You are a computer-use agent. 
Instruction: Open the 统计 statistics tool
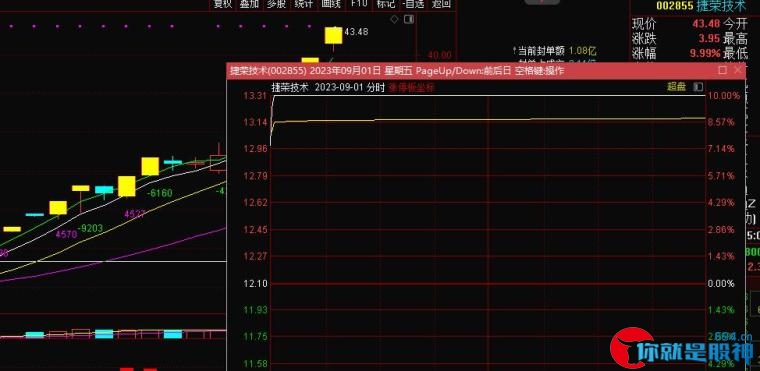click(x=303, y=4)
